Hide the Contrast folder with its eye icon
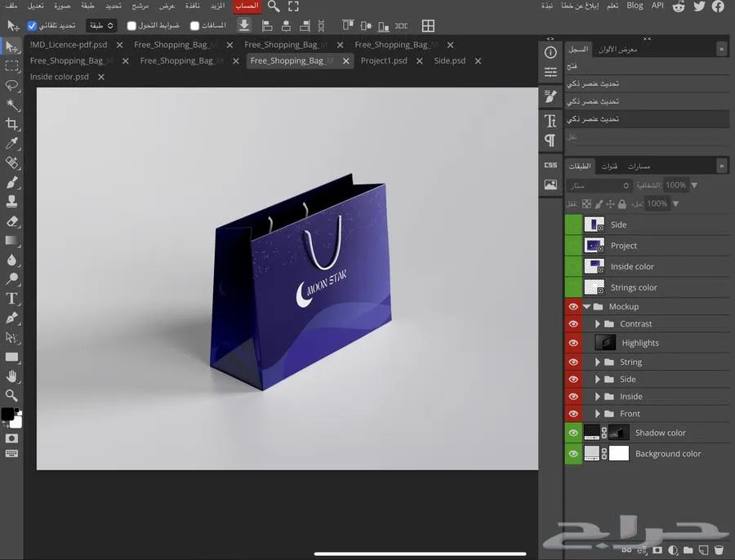The image size is (735, 560). (x=572, y=324)
